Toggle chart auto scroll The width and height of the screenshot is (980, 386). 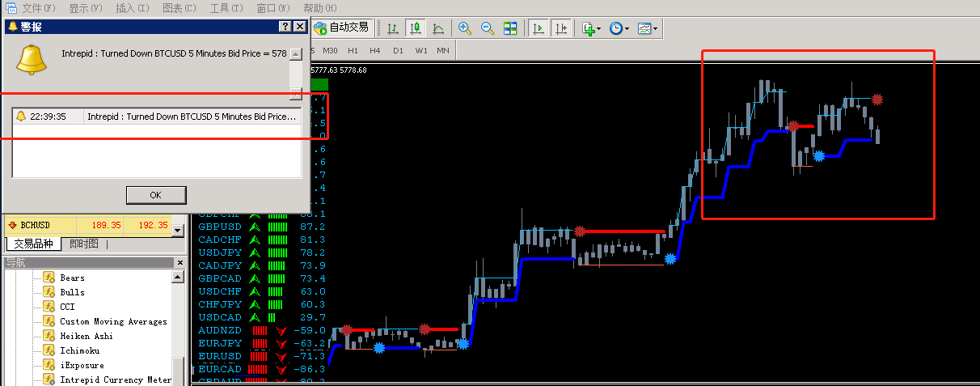pyautogui.click(x=538, y=28)
